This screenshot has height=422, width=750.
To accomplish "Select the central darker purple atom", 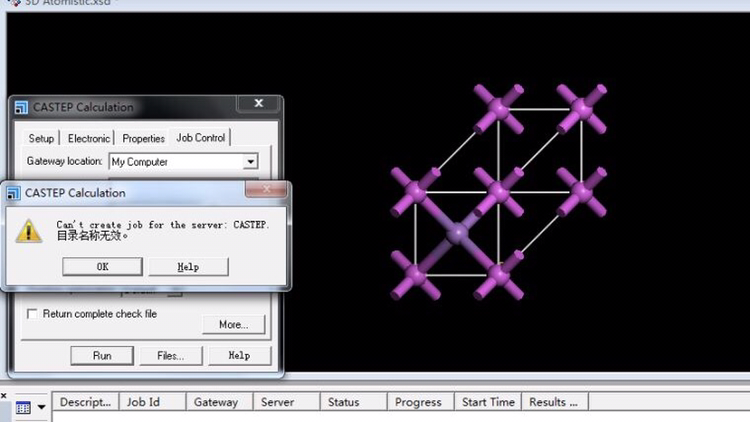I will pos(457,233).
